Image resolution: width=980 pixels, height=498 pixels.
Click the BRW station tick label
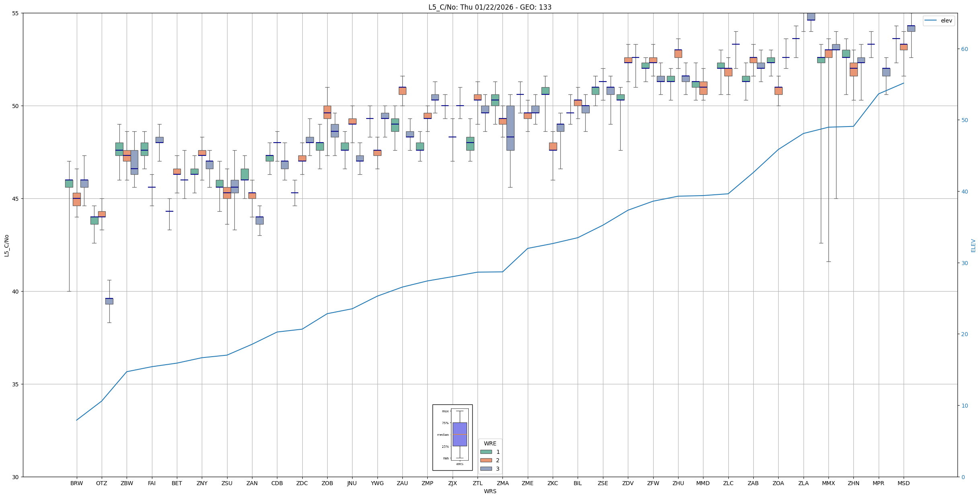click(76, 483)
